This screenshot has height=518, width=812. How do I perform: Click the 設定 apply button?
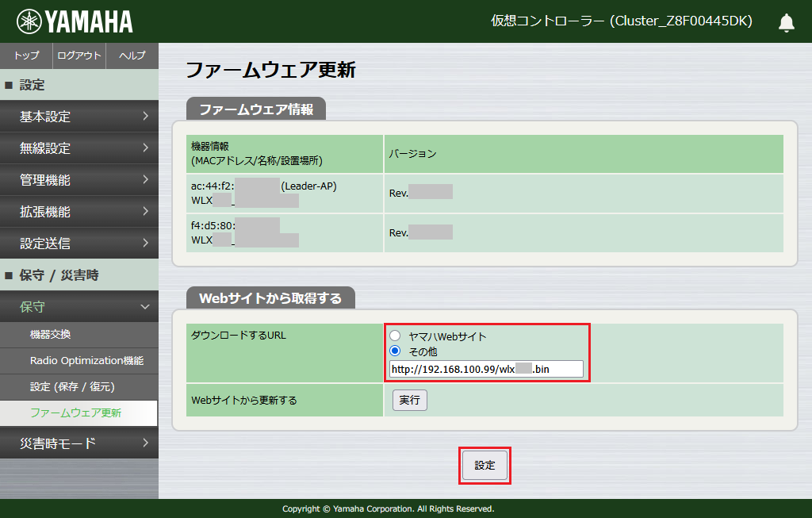pyautogui.click(x=485, y=466)
